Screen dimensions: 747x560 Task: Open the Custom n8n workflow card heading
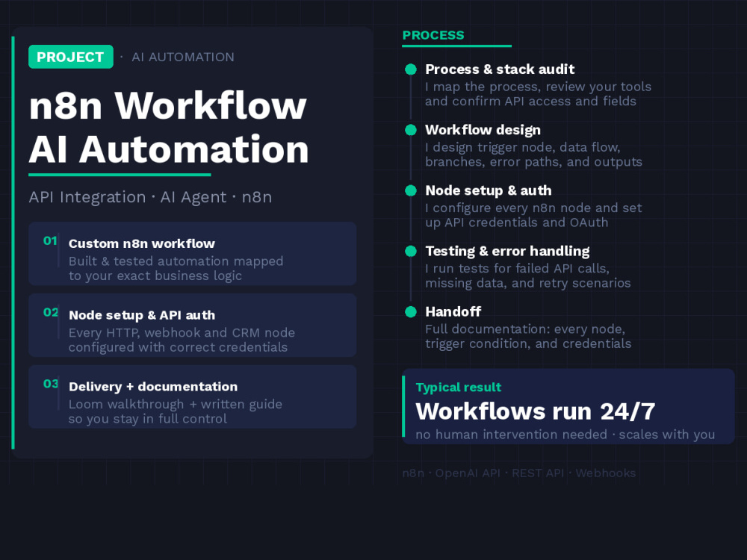[x=141, y=243]
